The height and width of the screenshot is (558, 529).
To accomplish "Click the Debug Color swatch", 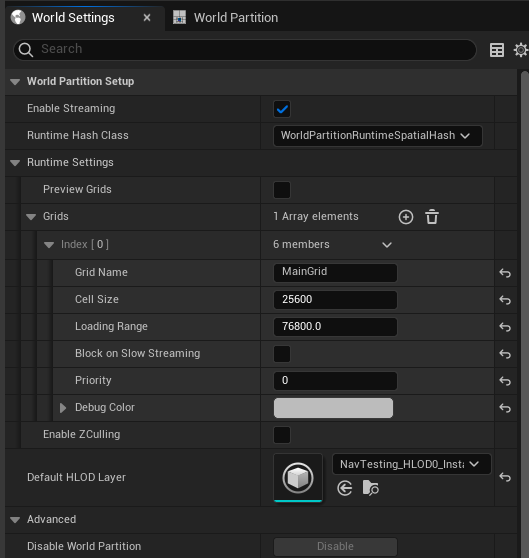I will click(333, 408).
